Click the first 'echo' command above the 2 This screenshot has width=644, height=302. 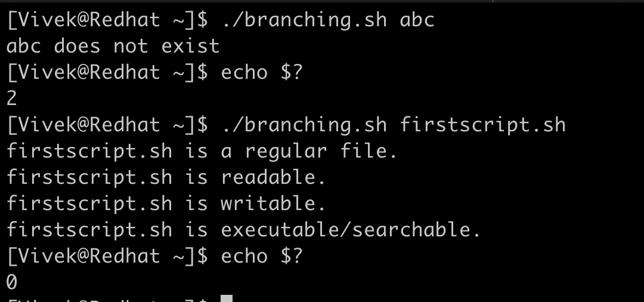click(244, 72)
